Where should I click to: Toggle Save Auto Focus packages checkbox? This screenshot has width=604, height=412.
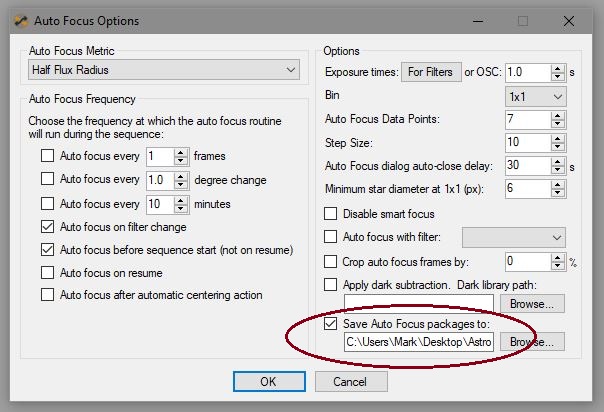point(331,323)
